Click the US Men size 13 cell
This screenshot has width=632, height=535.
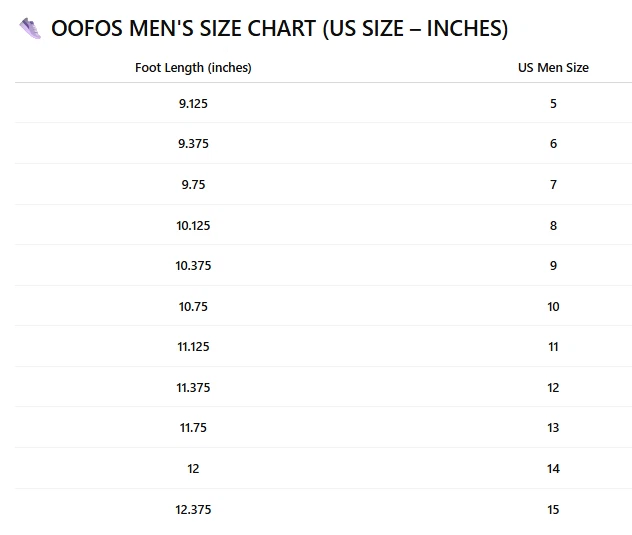click(x=553, y=428)
